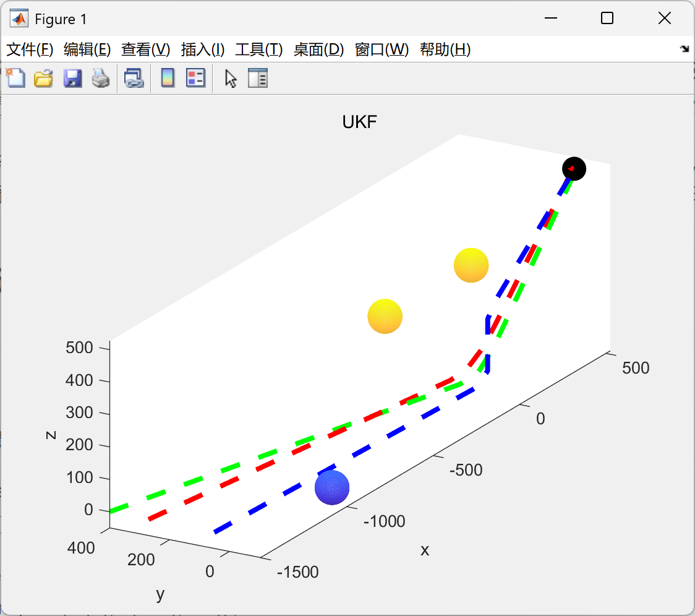Open the 窗口(W) menu
Viewport: 695px width, 616px height.
point(382,49)
